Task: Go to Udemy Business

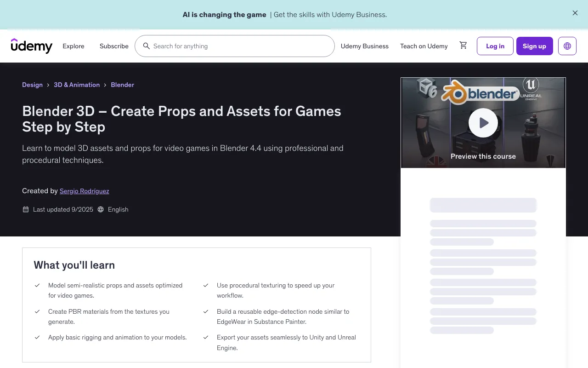Action: (364, 46)
